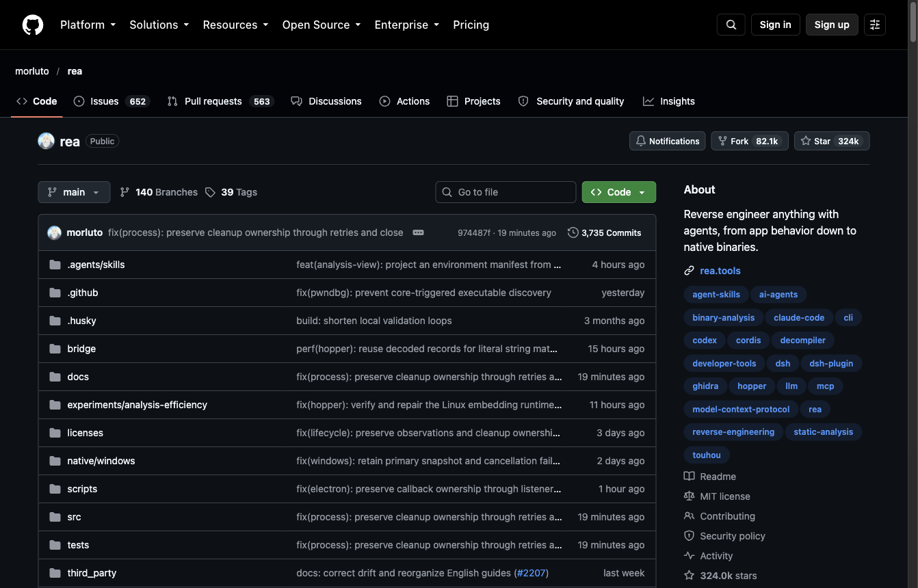
Task: Click the morluto avatar beside repo name
Action: [x=46, y=142]
